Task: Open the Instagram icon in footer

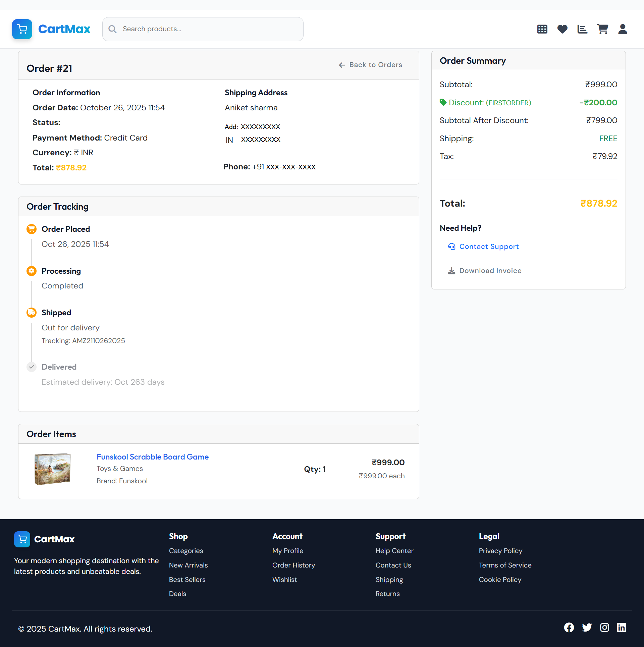Action: pyautogui.click(x=605, y=628)
